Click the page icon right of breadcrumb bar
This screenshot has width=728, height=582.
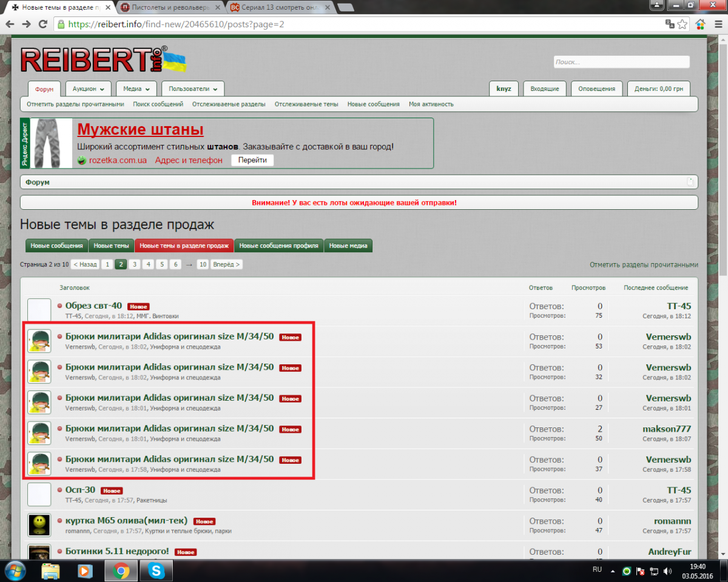[690, 182]
